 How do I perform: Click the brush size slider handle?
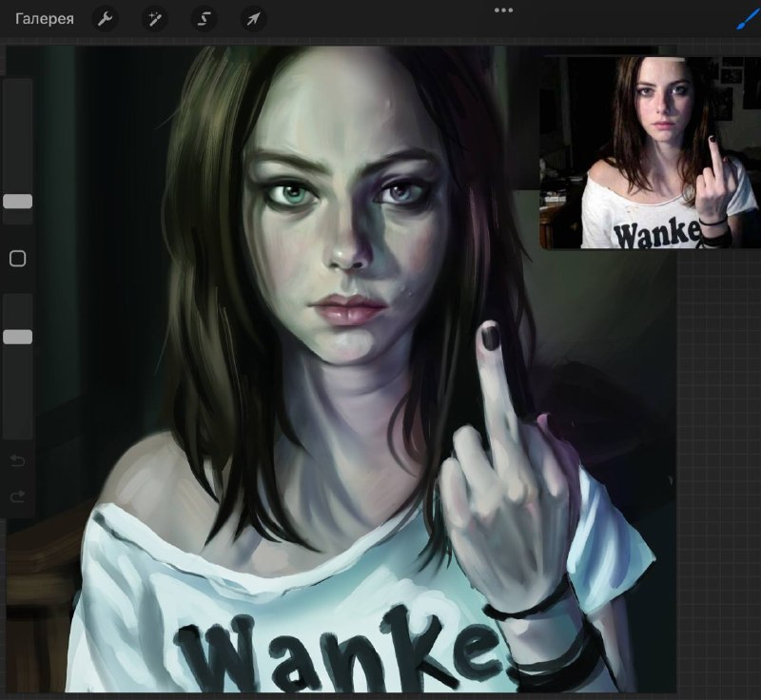[x=18, y=202]
